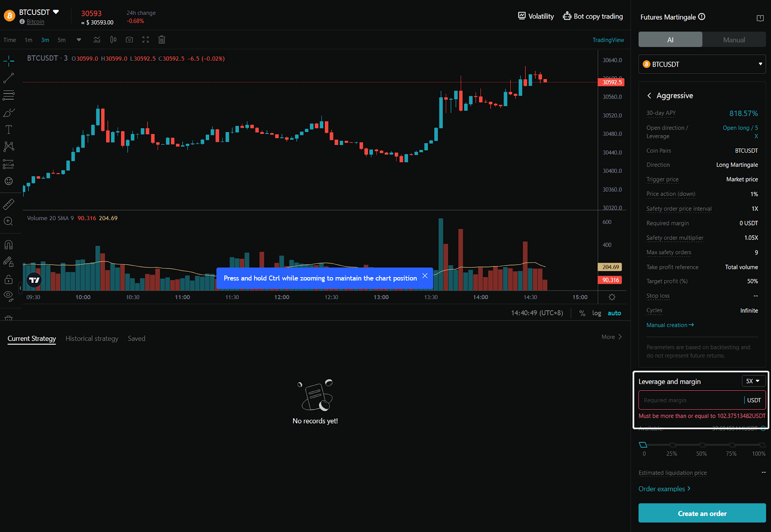The image size is (771, 532).
Task: Switch strategy mode to AI
Action: click(670, 40)
